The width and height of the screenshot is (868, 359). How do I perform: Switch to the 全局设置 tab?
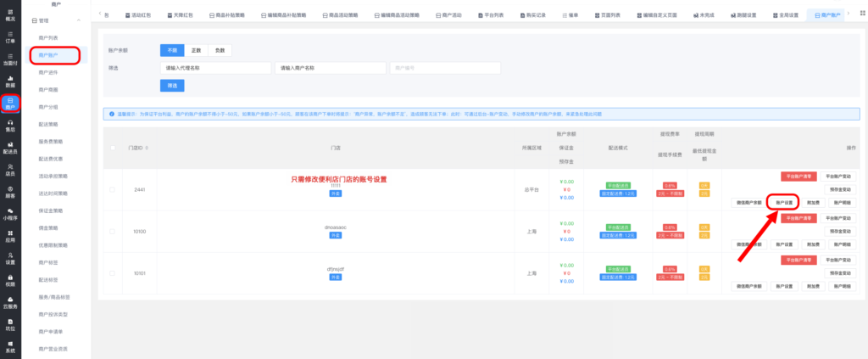point(786,15)
